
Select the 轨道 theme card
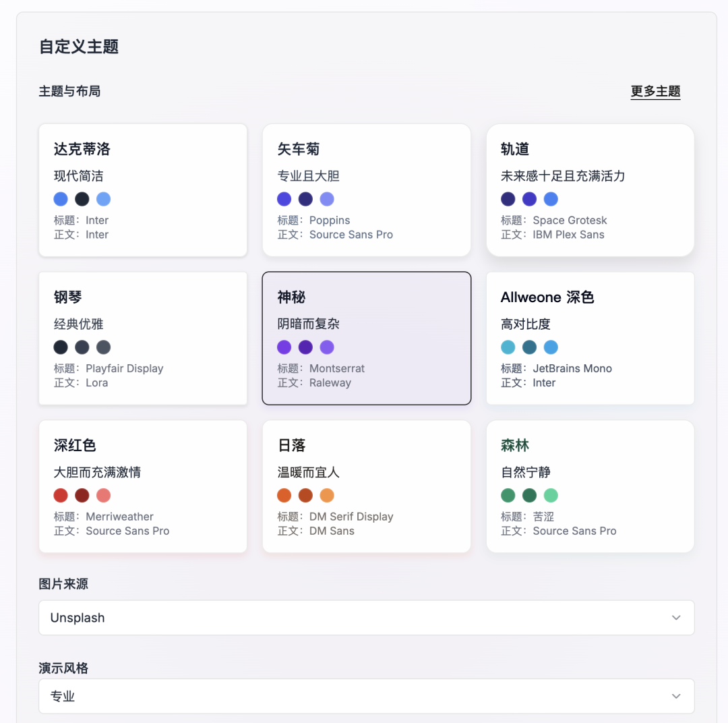590,190
